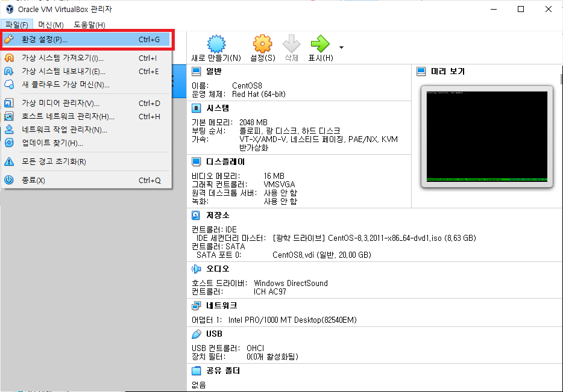Click the CentOS8.vdi SATA disk entry
The image size is (563, 392).
click(x=322, y=255)
